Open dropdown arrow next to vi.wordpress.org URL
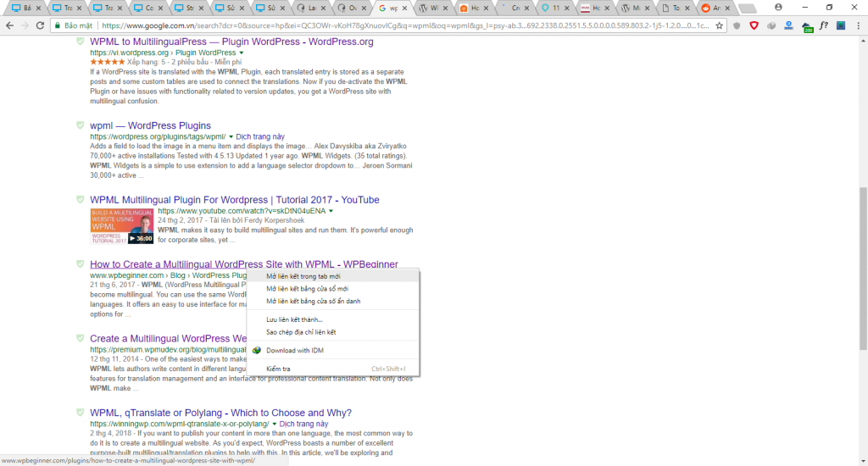 point(242,53)
